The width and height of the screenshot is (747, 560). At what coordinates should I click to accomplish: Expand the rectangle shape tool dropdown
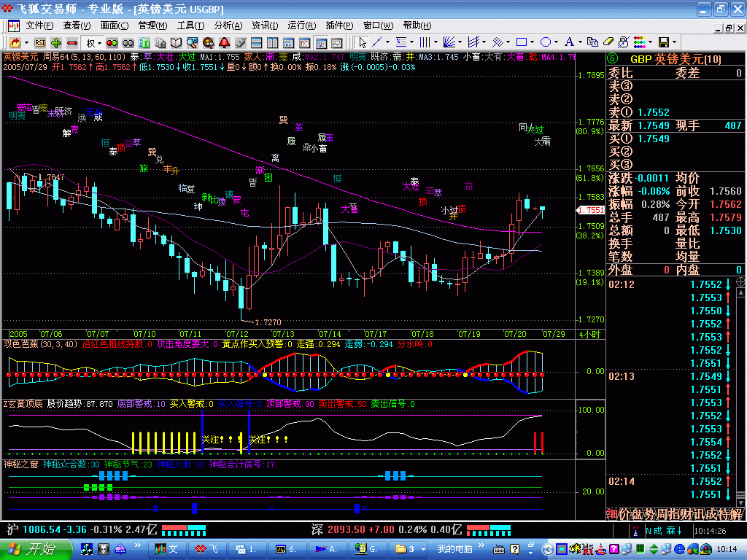(x=533, y=42)
